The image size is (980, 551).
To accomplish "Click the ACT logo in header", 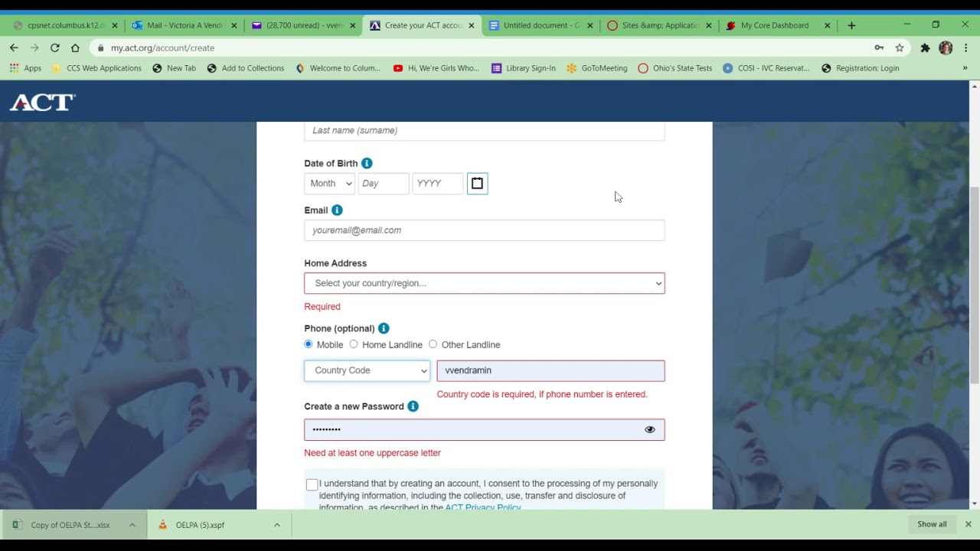I will point(42,102).
